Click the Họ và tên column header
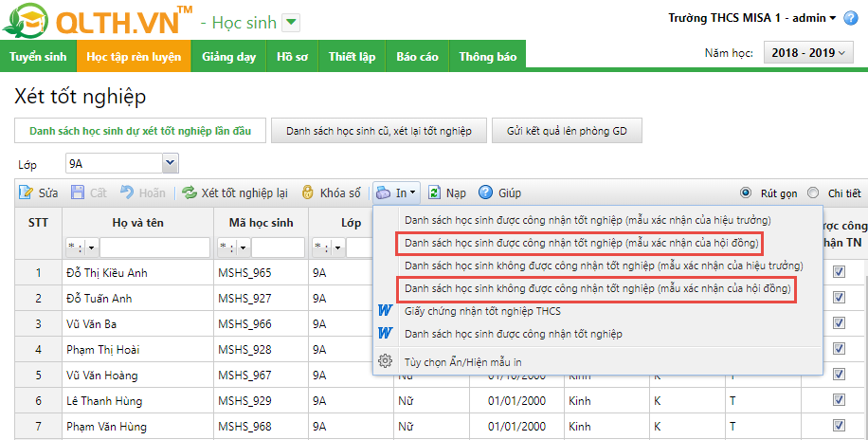This screenshot has height=440, width=868. pos(137,223)
